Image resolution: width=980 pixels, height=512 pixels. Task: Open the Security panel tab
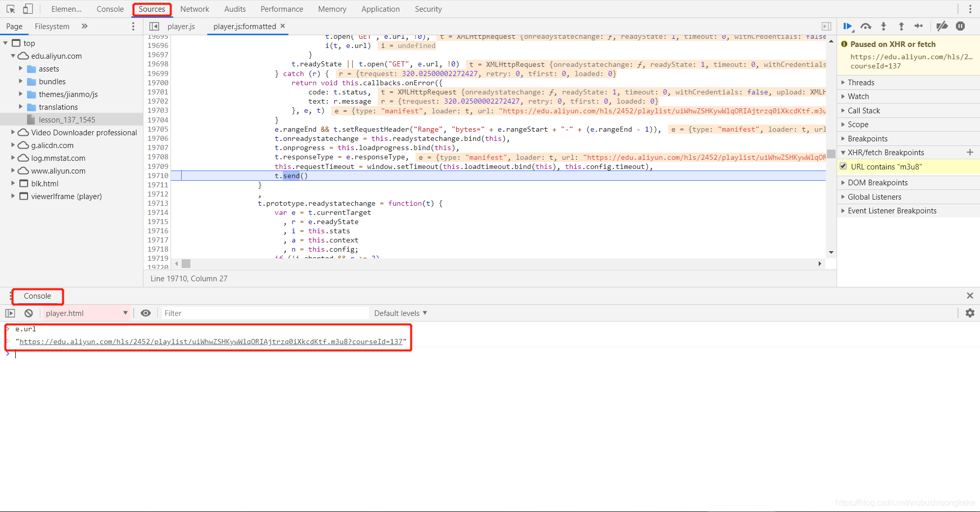[428, 9]
